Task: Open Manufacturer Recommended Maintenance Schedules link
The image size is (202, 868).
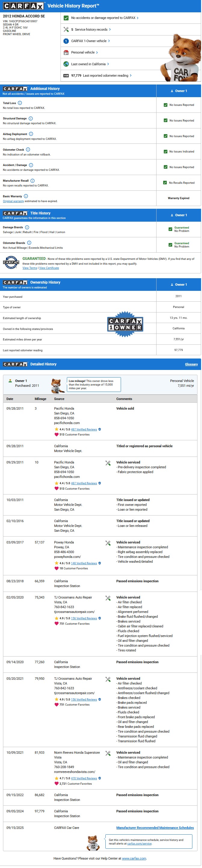Action: point(155,828)
